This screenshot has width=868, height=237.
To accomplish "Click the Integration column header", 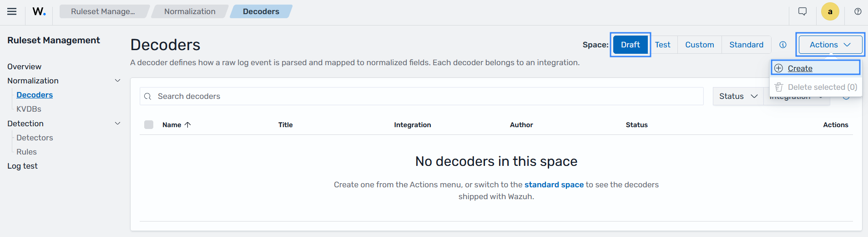I will click(412, 125).
